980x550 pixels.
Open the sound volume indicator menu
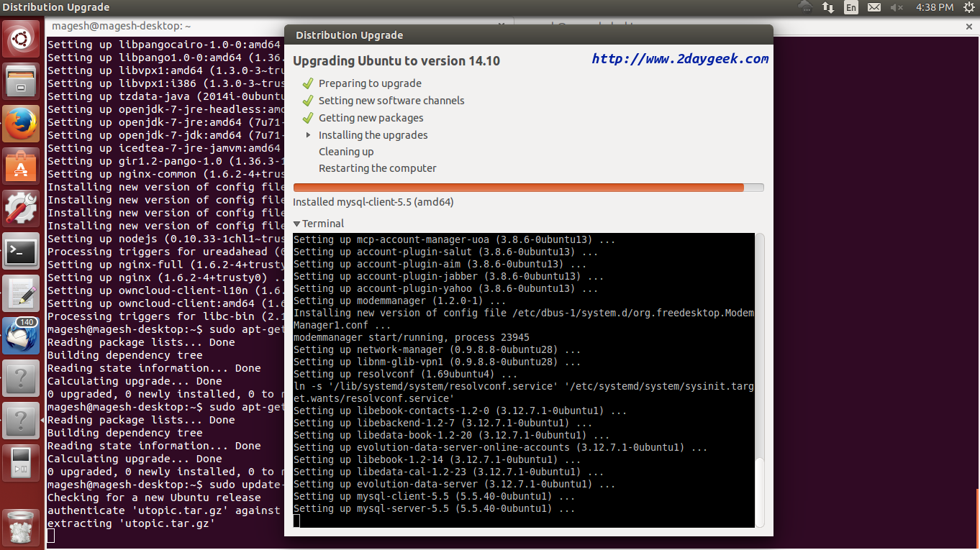(x=897, y=7)
